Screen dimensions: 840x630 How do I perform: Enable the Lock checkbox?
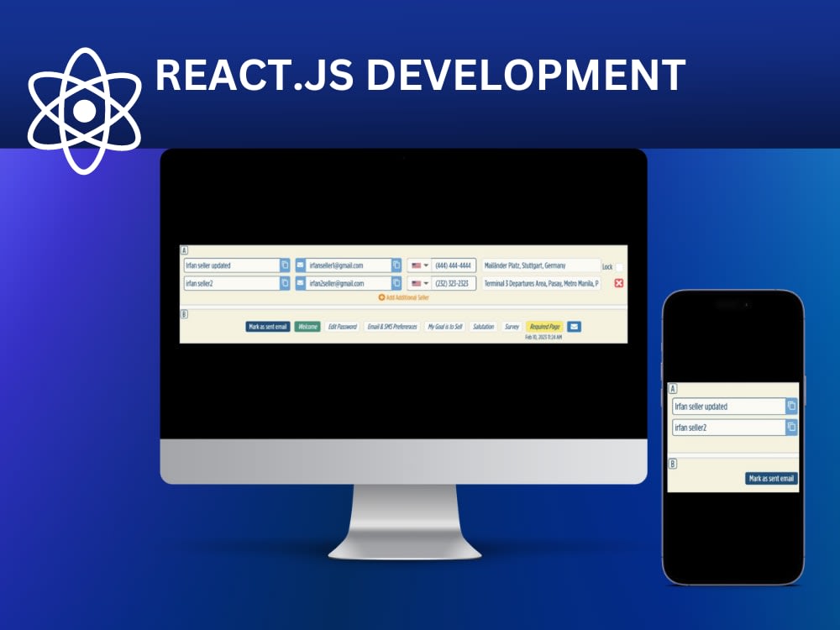tap(619, 267)
